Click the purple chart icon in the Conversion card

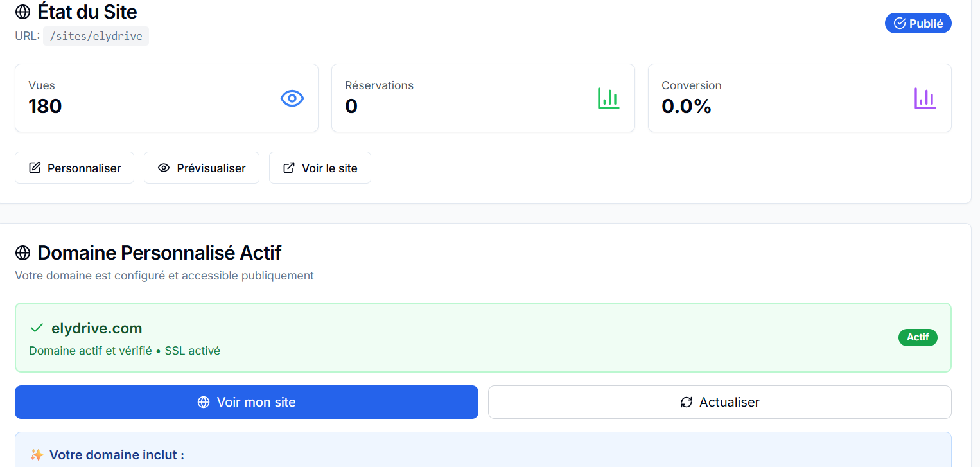925,98
